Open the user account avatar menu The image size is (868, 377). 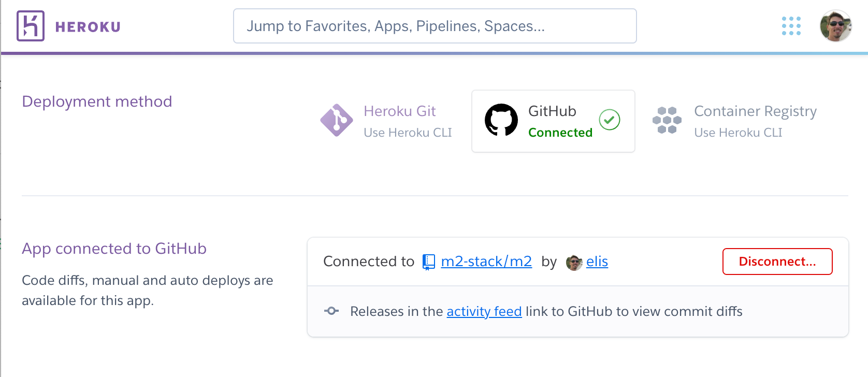tap(836, 25)
